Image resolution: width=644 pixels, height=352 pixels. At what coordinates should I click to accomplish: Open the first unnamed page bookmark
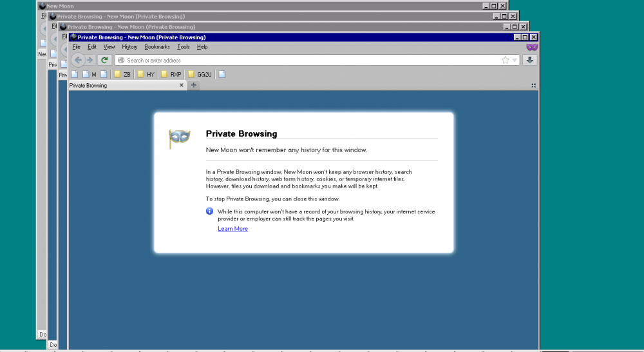click(75, 74)
